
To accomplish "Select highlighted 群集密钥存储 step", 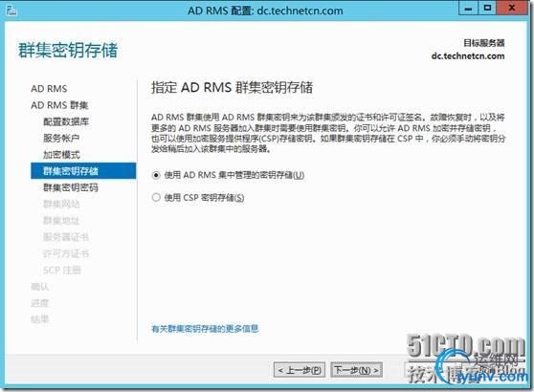I will tap(83, 171).
